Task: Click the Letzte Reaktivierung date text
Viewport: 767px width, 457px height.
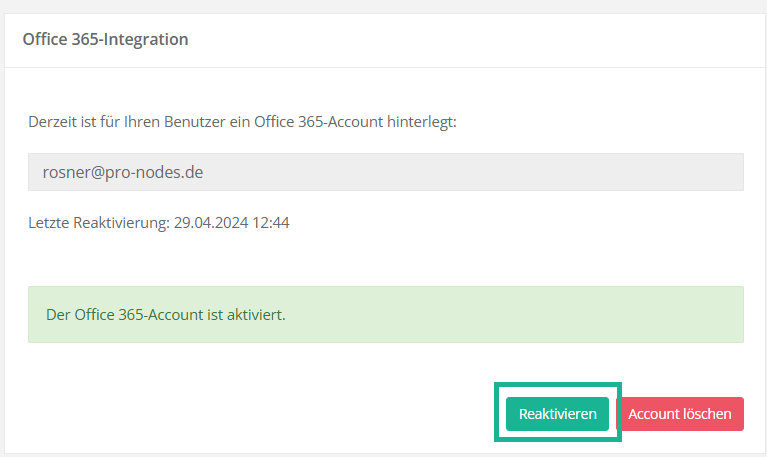Action: pyautogui.click(x=159, y=223)
